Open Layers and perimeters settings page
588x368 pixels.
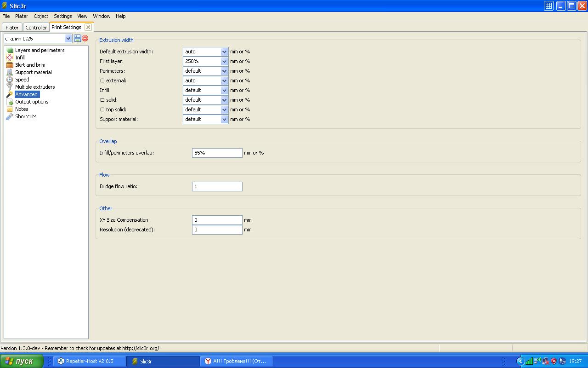[x=40, y=50]
